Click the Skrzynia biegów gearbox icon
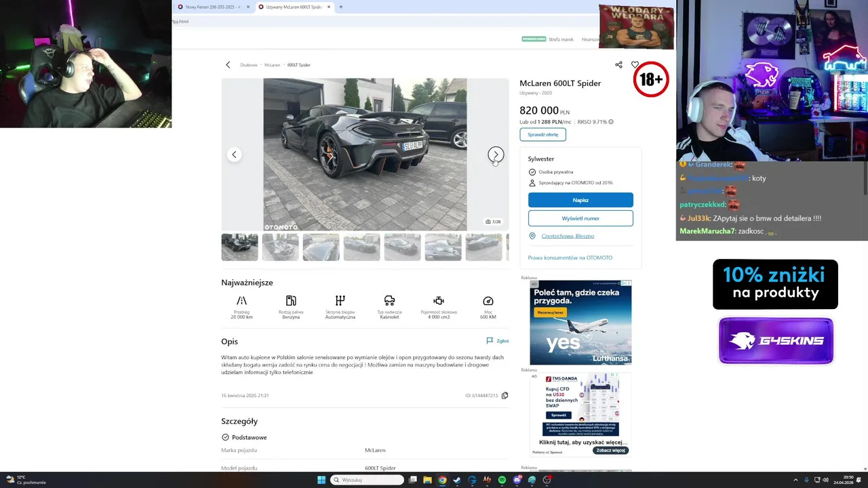868x488 pixels. 340,301
